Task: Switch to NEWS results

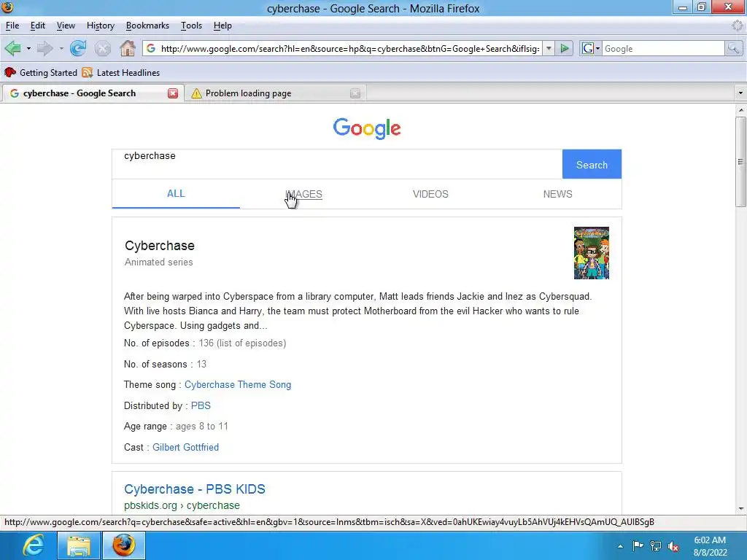Action: (x=558, y=194)
